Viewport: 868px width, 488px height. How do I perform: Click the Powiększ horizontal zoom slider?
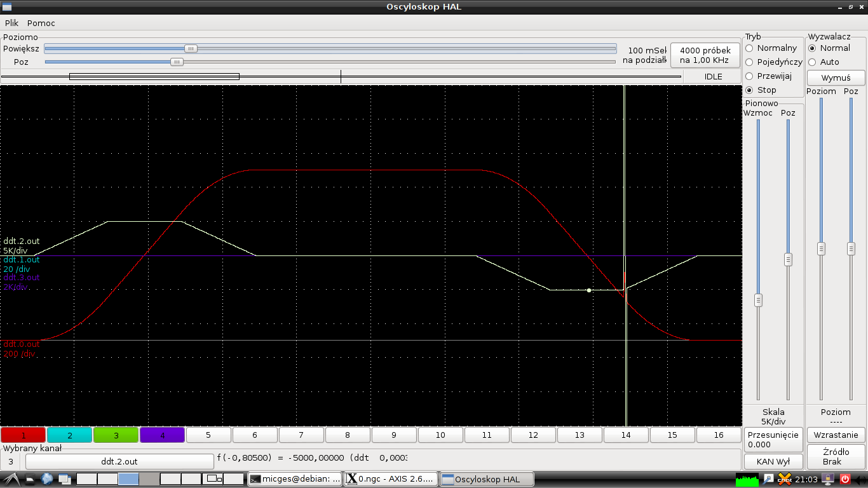pos(330,48)
